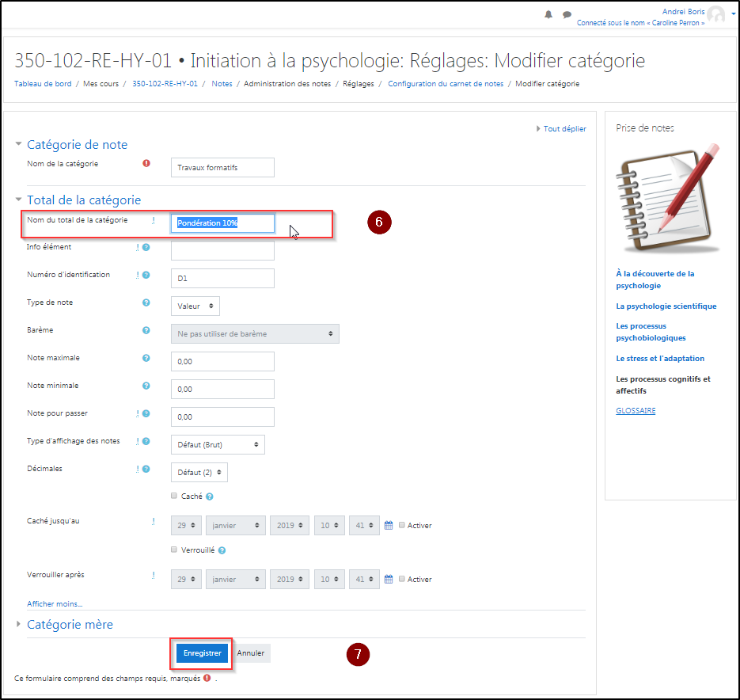Open the notifications bell icon
Image resolution: width=740 pixels, height=700 pixels.
tap(548, 14)
